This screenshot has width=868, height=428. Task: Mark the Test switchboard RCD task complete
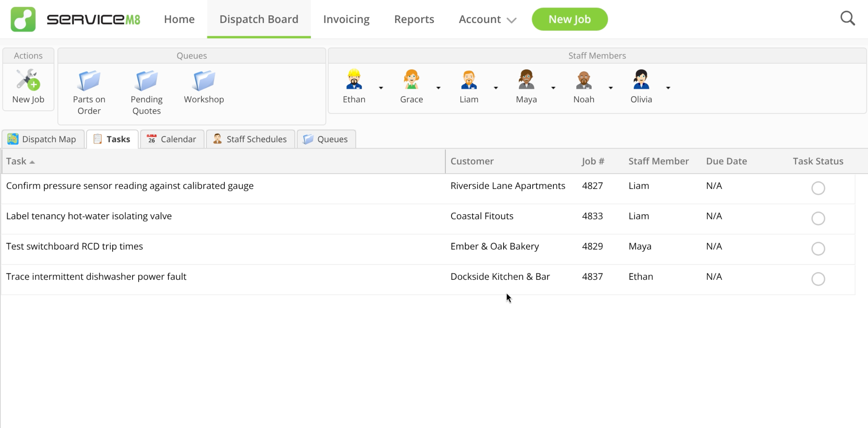click(818, 249)
